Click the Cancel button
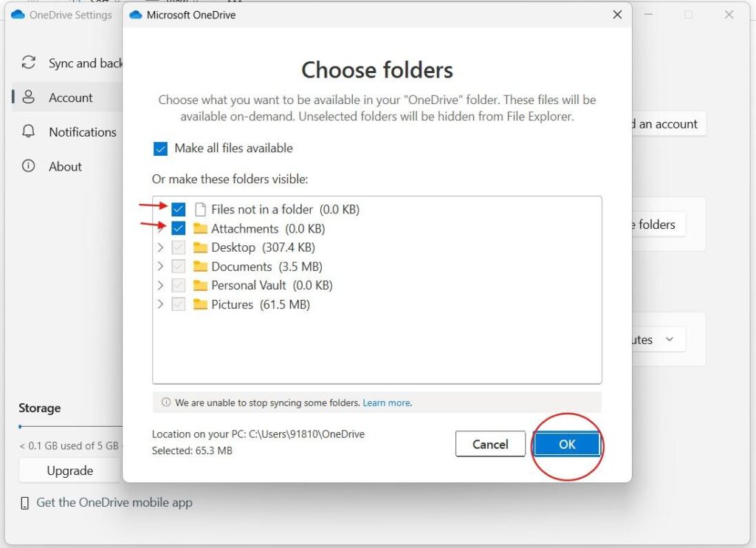 (490, 445)
